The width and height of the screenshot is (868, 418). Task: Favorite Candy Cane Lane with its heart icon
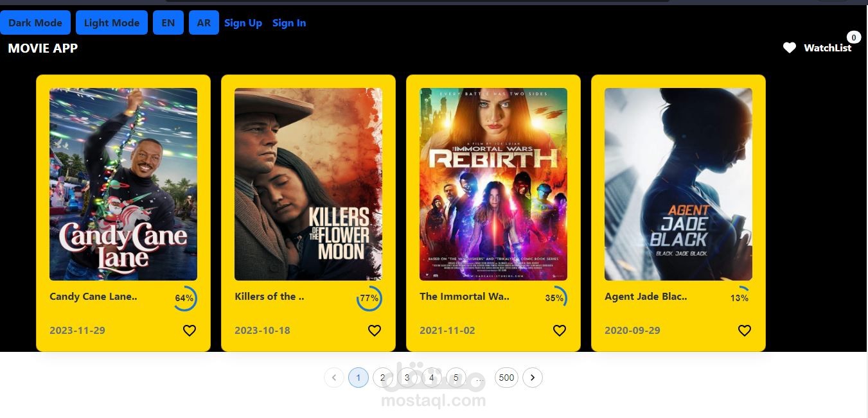(x=190, y=330)
